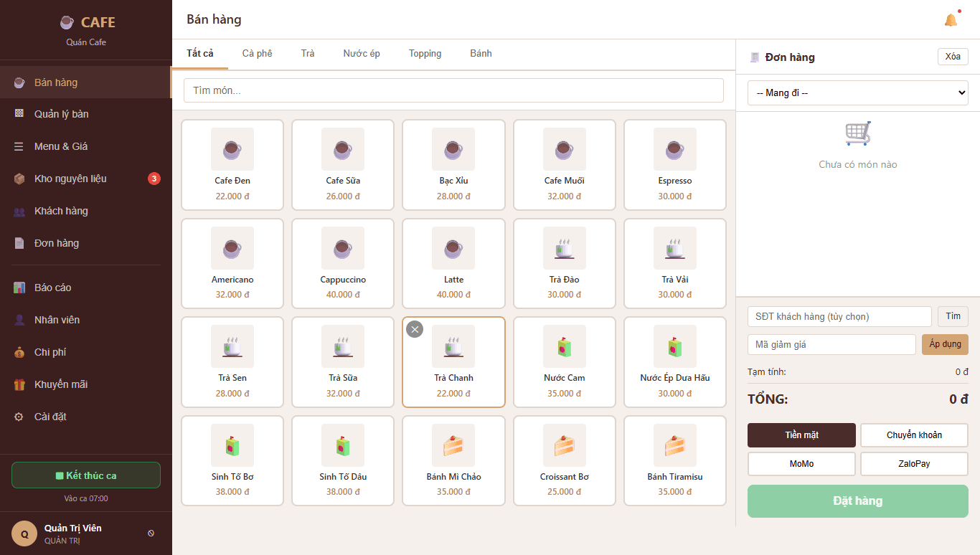Click the Sinh Tố Bơ juice image
980x555 pixels.
click(x=232, y=445)
